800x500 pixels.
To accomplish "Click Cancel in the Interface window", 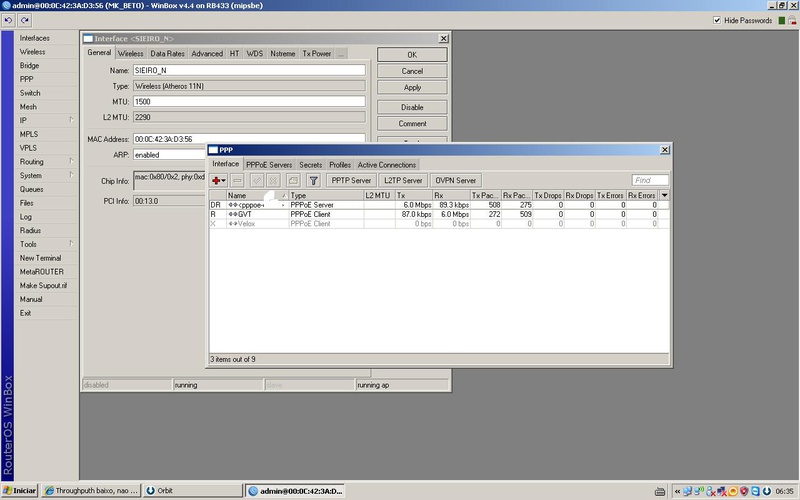I will [412, 71].
